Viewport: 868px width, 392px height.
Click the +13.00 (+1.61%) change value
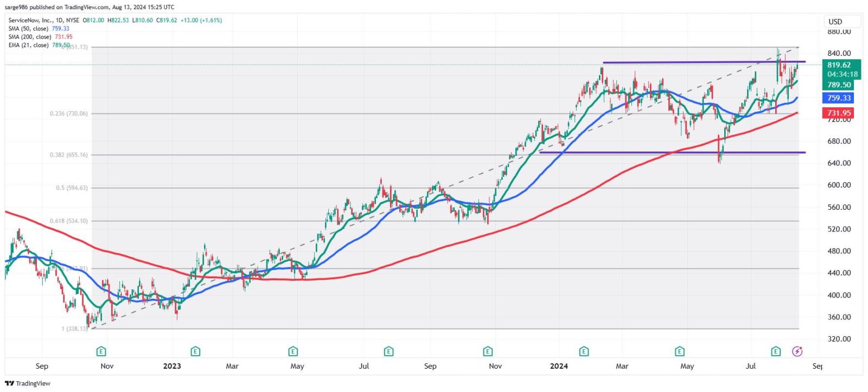coord(201,20)
